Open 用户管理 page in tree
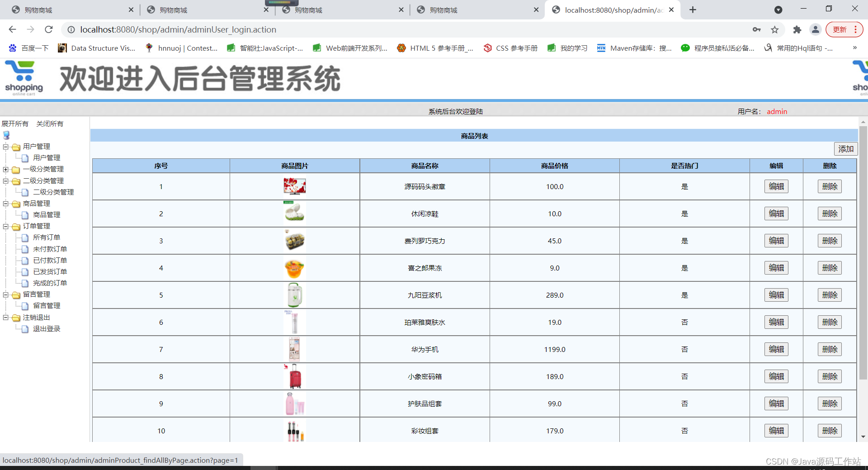Screen dimensions: 868x470 [x=47, y=158]
